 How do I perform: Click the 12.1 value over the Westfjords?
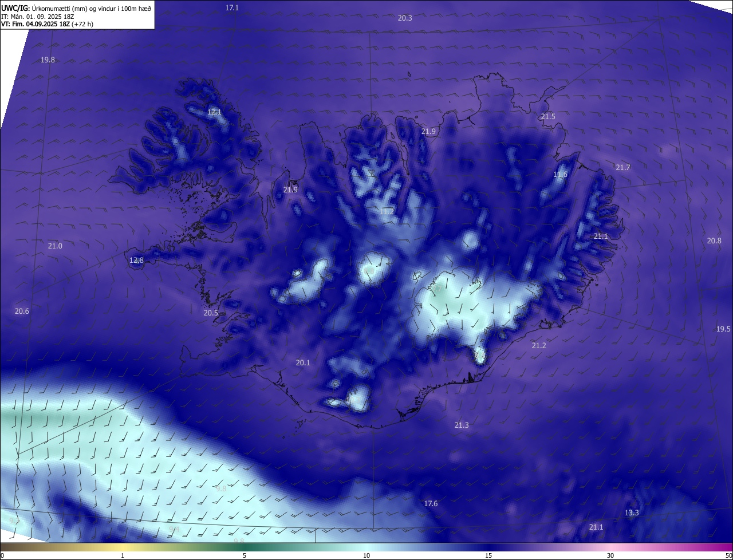[x=214, y=112]
